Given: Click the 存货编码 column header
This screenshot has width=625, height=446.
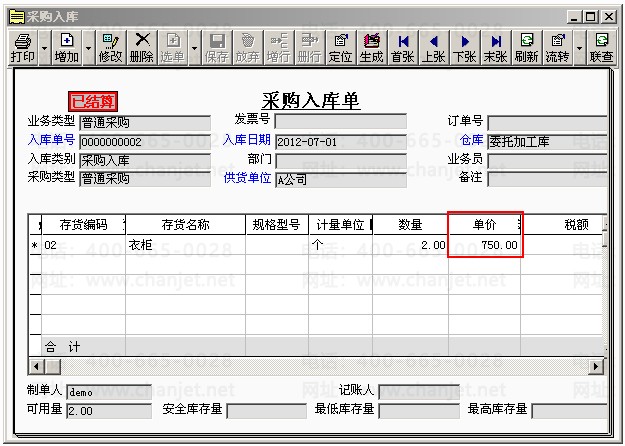Looking at the screenshot, I should pos(84,225).
